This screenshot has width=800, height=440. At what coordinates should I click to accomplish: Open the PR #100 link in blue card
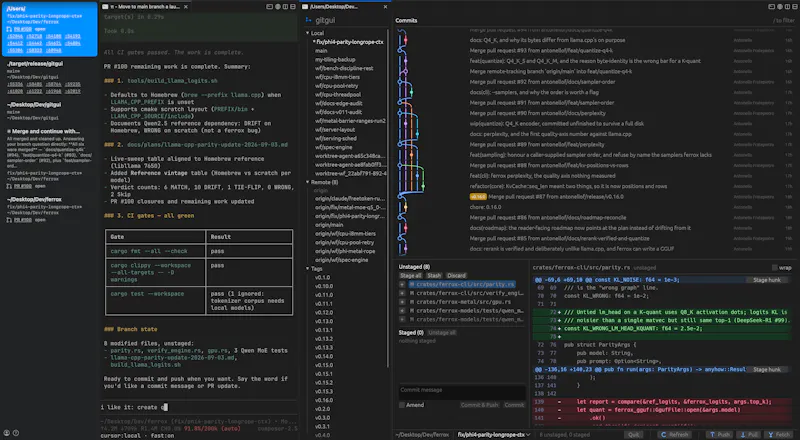pyautogui.click(x=22, y=29)
